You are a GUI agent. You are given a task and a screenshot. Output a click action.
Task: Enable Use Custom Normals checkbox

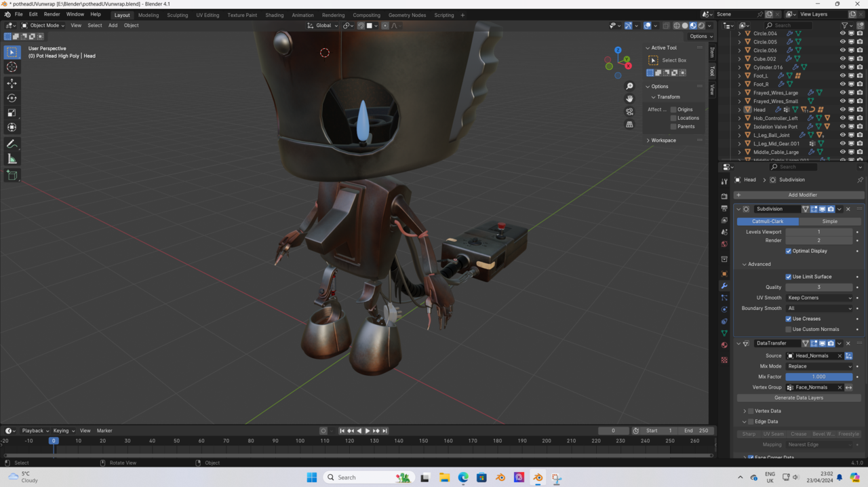(x=789, y=330)
